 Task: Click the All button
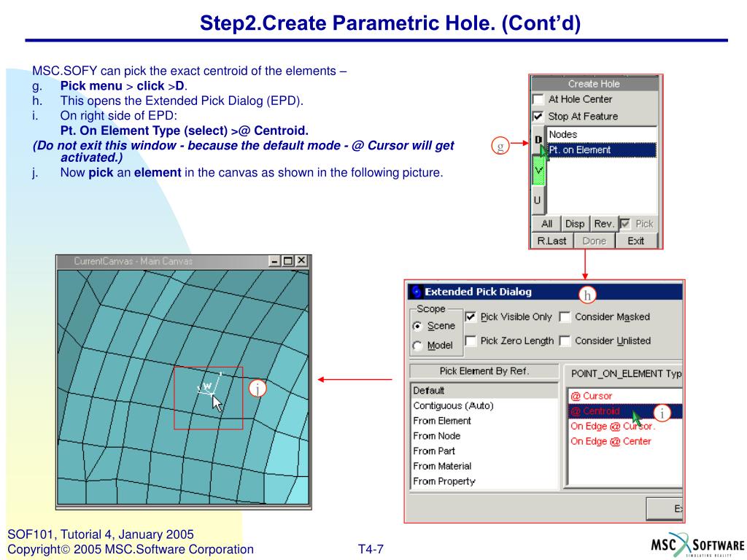click(x=546, y=224)
